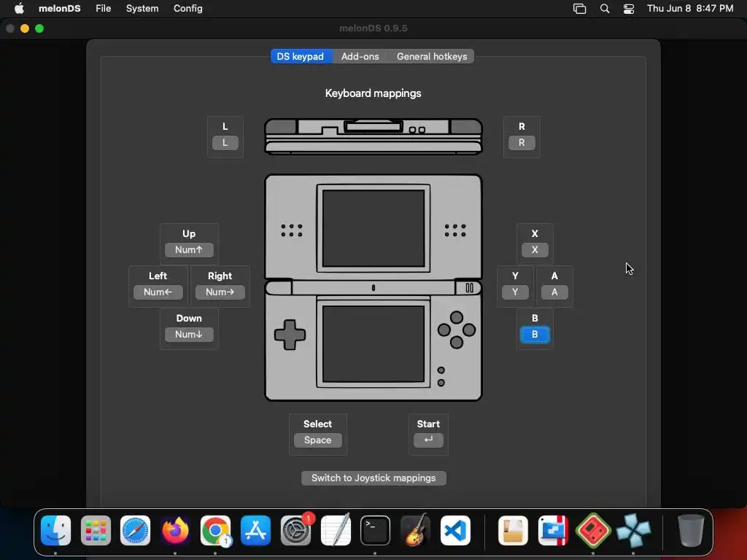Click Switch to Joystick mappings
The width and height of the screenshot is (747, 560).
tap(373, 478)
